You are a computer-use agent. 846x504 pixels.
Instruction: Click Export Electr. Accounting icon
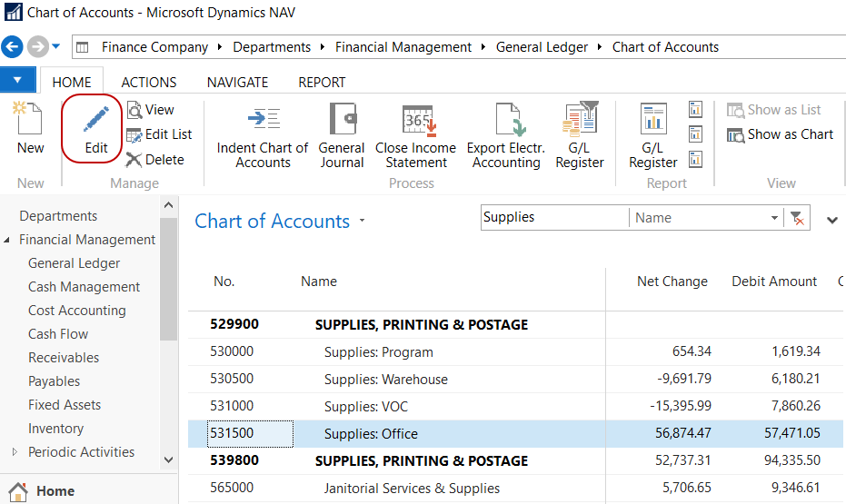pyautogui.click(x=506, y=120)
